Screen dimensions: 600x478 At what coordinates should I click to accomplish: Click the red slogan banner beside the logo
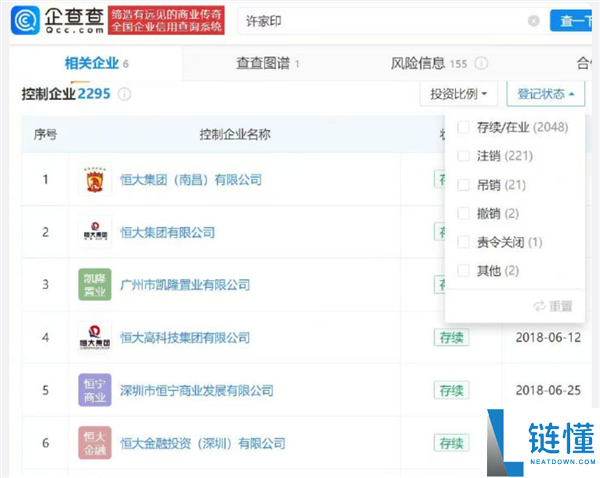click(166, 20)
